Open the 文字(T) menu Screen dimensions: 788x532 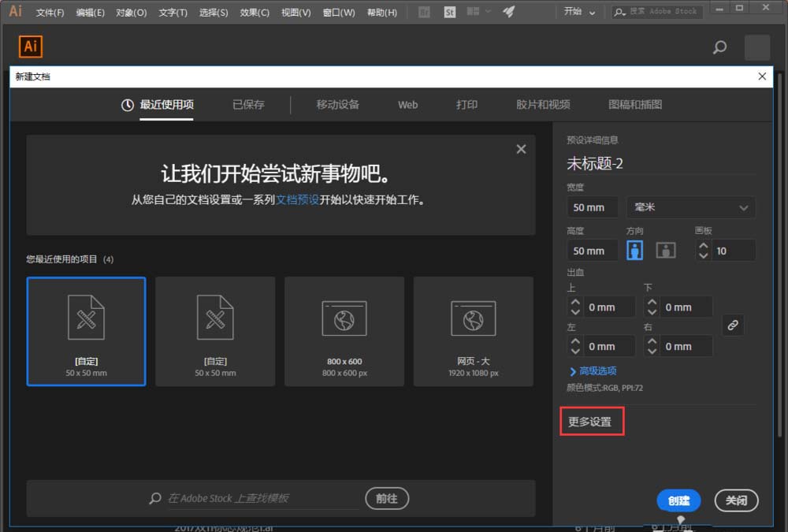pos(173,12)
